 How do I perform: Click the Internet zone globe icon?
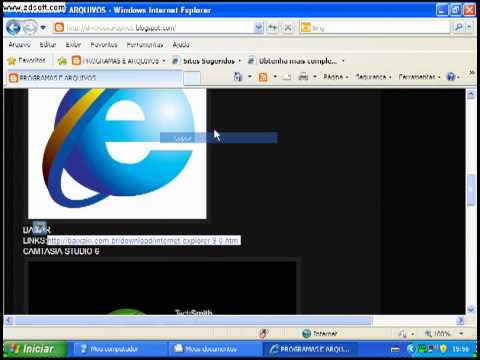[306, 333]
